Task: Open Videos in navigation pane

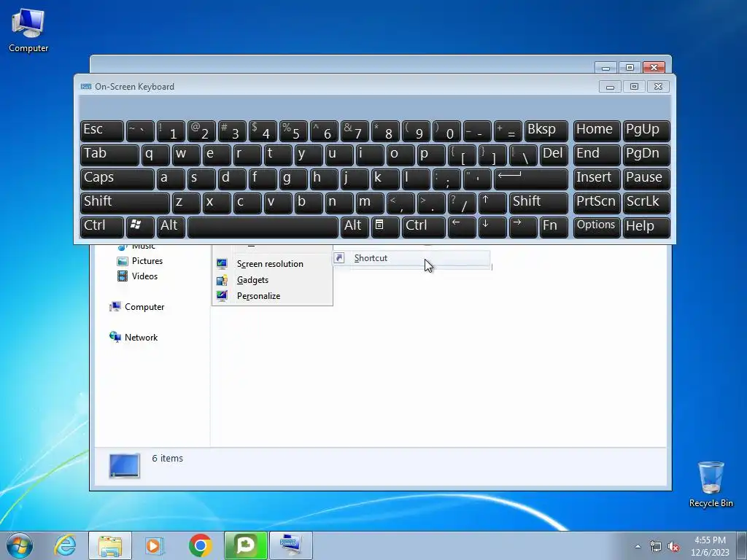Action: pos(144,276)
